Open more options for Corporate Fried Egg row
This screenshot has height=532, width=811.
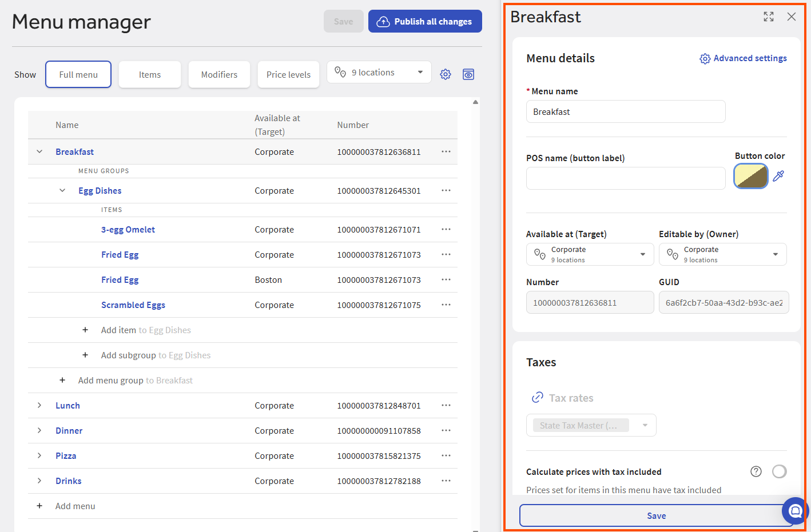[446, 254]
